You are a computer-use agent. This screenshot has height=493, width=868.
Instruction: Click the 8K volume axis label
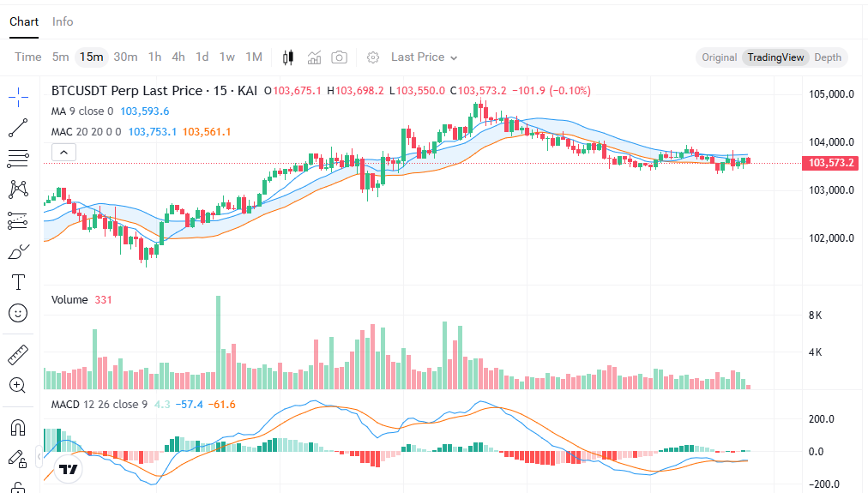point(815,316)
